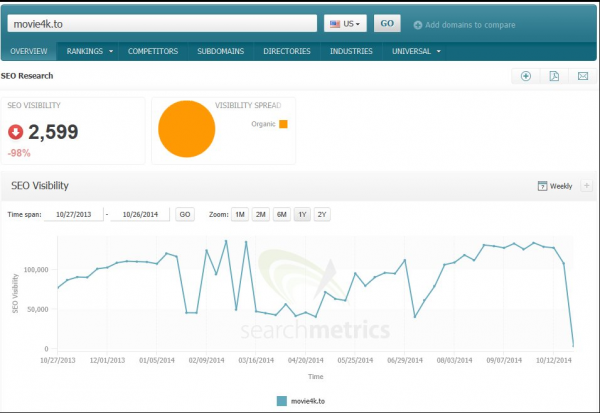Screen dimensions: 600x413
Task: Click the Organic legend label
Action: click(x=263, y=124)
